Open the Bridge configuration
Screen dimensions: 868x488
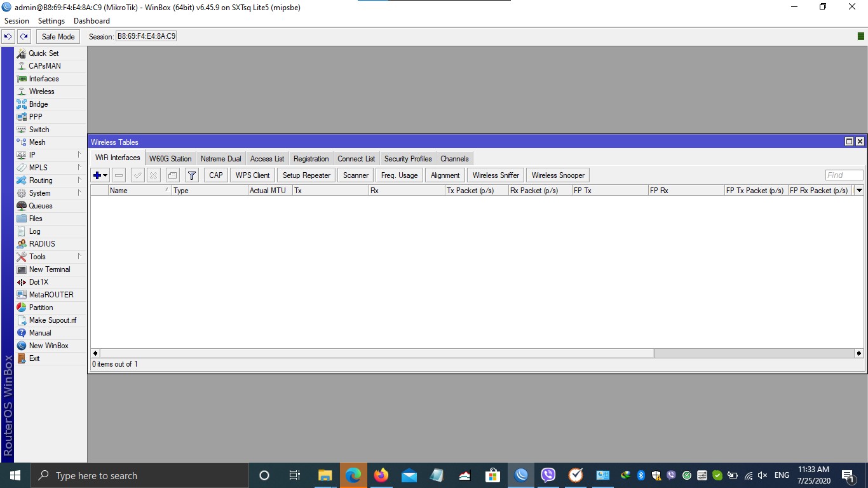point(51,104)
